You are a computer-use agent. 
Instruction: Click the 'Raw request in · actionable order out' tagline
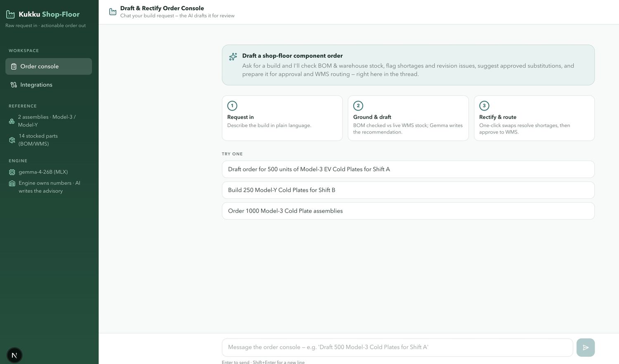click(x=45, y=26)
